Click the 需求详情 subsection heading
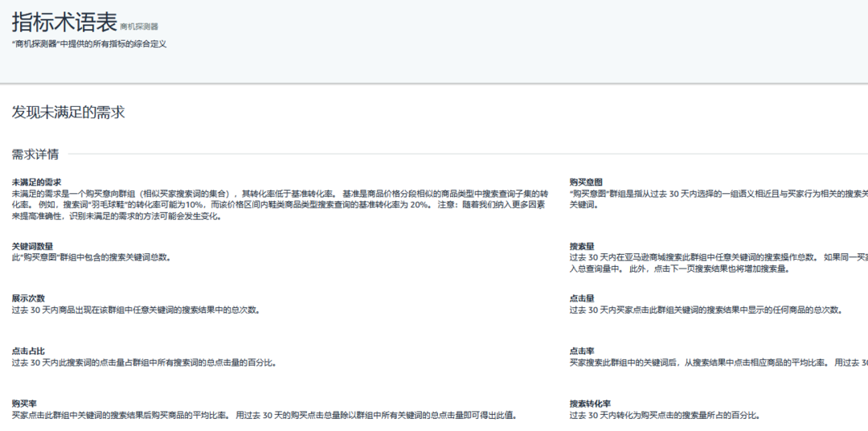The image size is (868, 431). click(x=35, y=154)
